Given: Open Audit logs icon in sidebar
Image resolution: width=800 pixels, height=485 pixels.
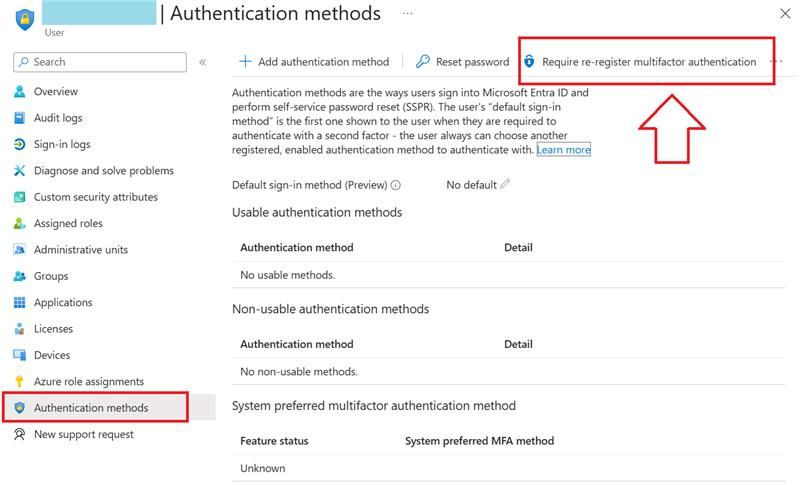Looking at the screenshot, I should point(19,118).
